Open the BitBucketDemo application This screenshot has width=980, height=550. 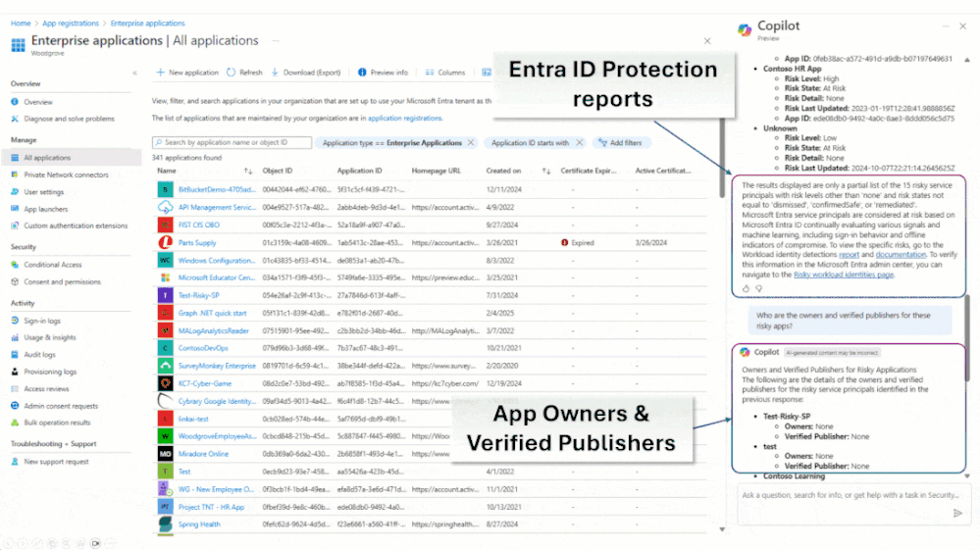(x=216, y=189)
